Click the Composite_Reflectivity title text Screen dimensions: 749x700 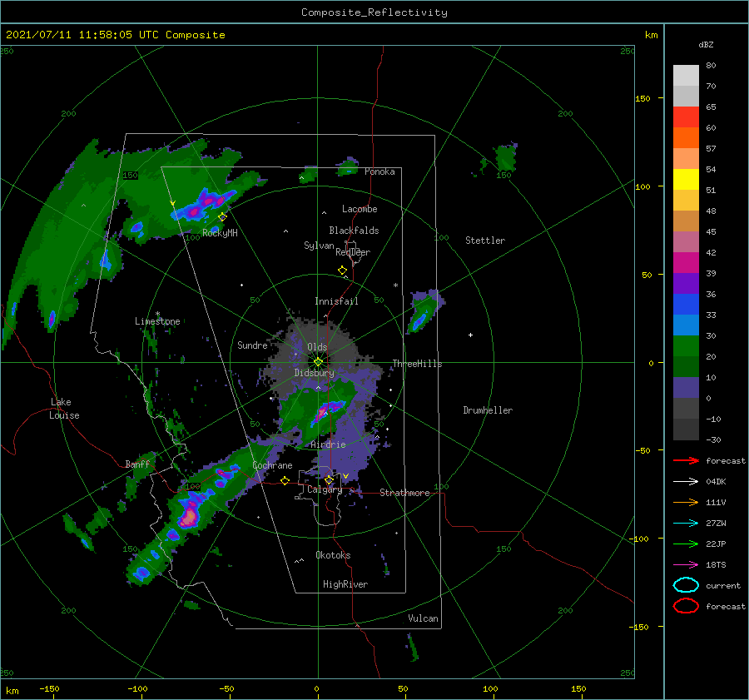(x=374, y=12)
